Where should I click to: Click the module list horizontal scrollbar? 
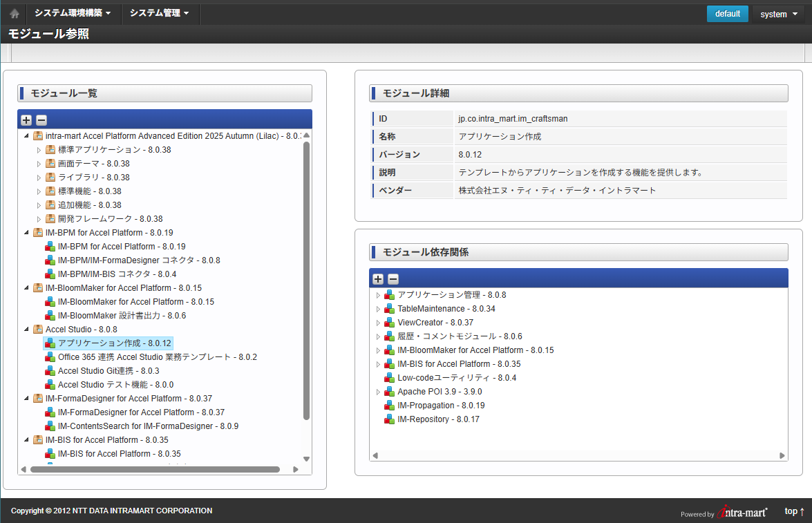(x=155, y=469)
